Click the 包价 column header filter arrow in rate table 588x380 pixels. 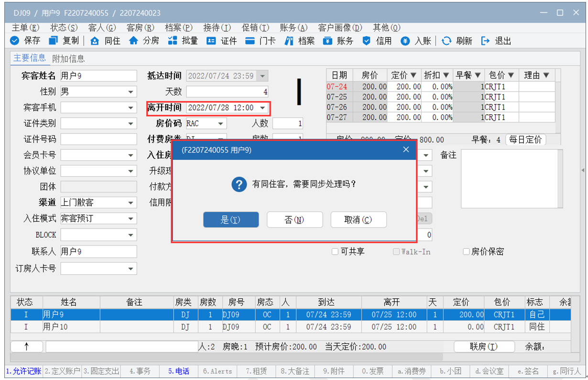click(511, 75)
